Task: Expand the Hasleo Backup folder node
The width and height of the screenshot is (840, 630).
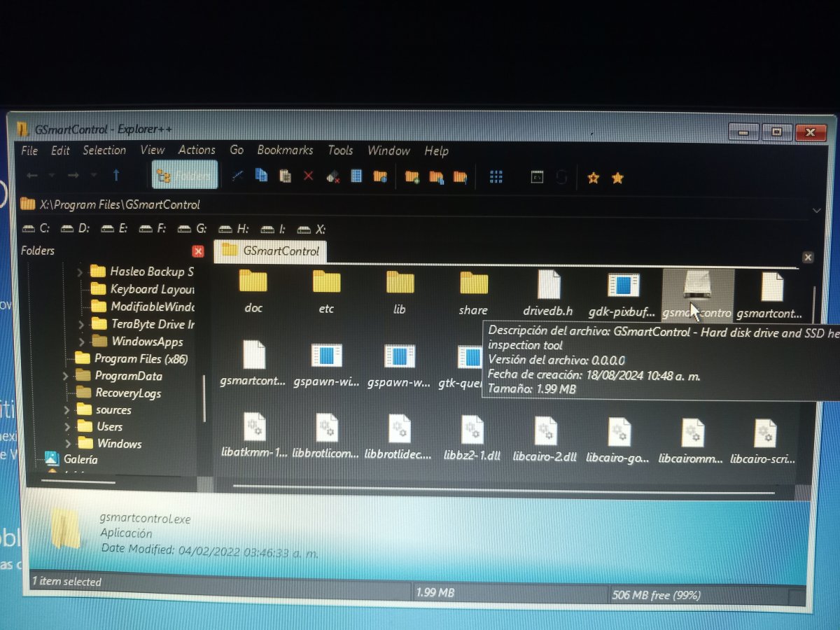Action: point(79,271)
